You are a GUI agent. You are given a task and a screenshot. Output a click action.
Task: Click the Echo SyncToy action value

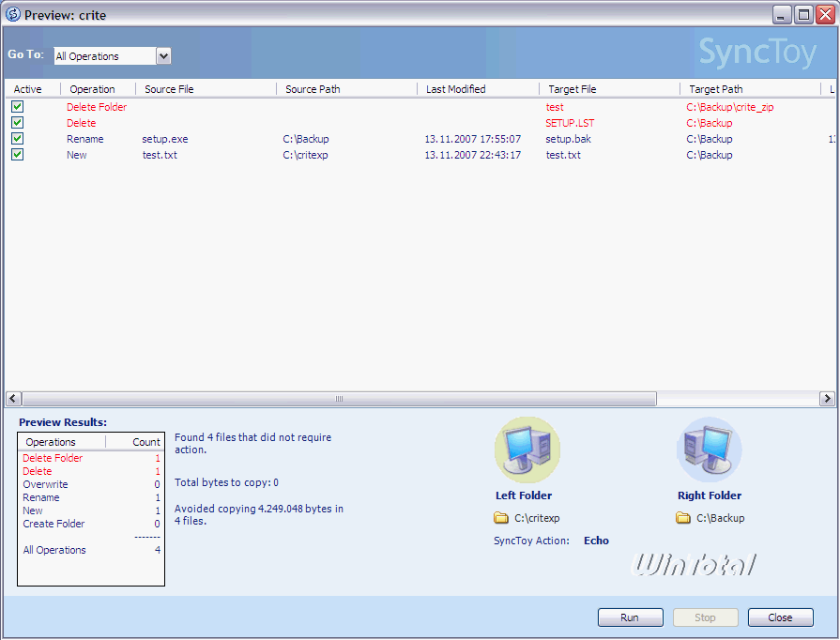coord(596,541)
